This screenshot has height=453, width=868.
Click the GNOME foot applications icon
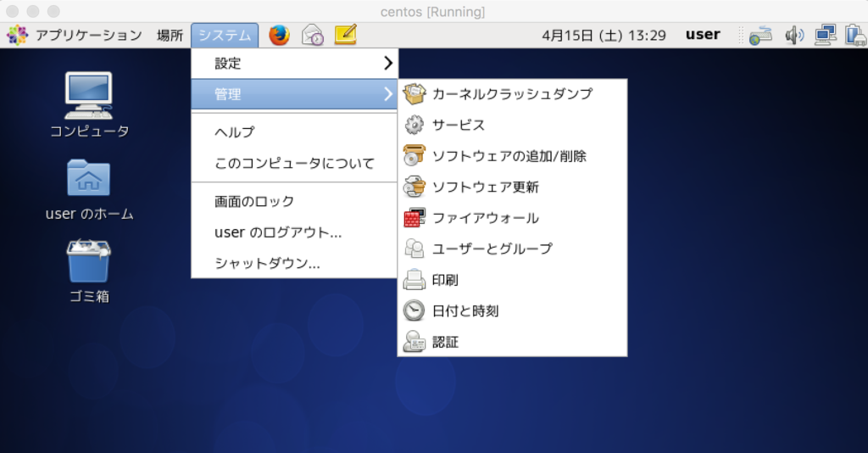point(17,35)
